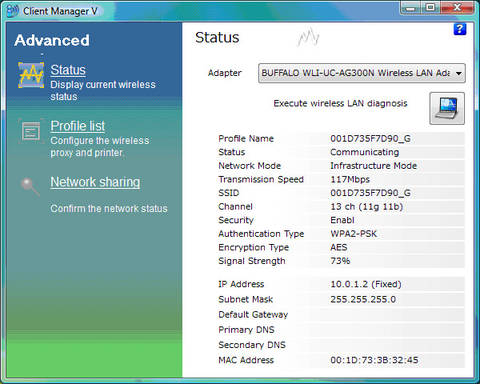
Task: Click the Status page heading
Action: click(217, 37)
